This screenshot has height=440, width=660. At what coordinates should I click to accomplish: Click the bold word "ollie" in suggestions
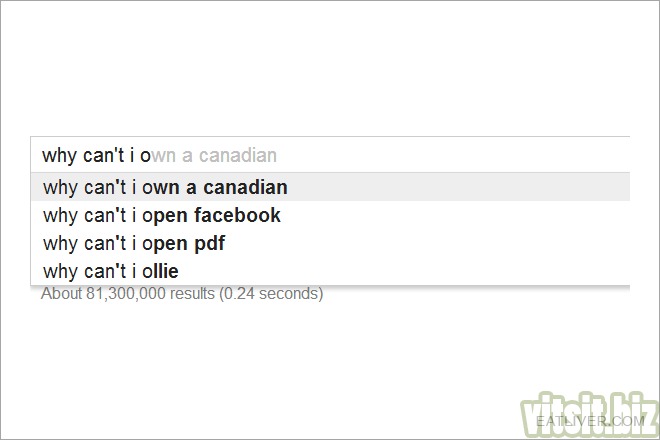(160, 271)
